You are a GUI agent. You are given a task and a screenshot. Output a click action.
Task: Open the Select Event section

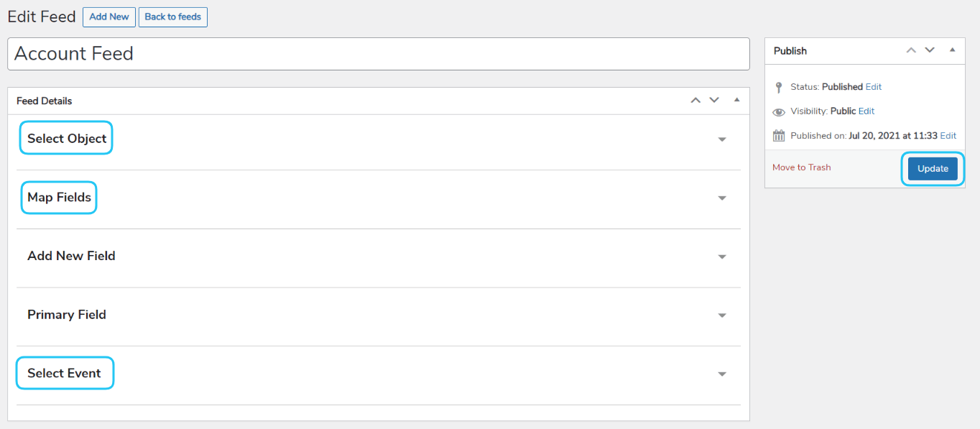[x=721, y=374]
